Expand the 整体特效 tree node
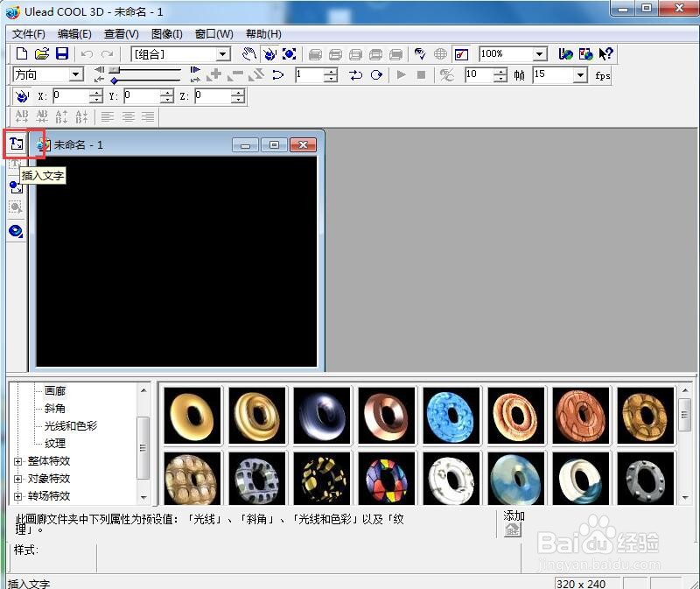The width and height of the screenshot is (700, 589). coord(17,461)
